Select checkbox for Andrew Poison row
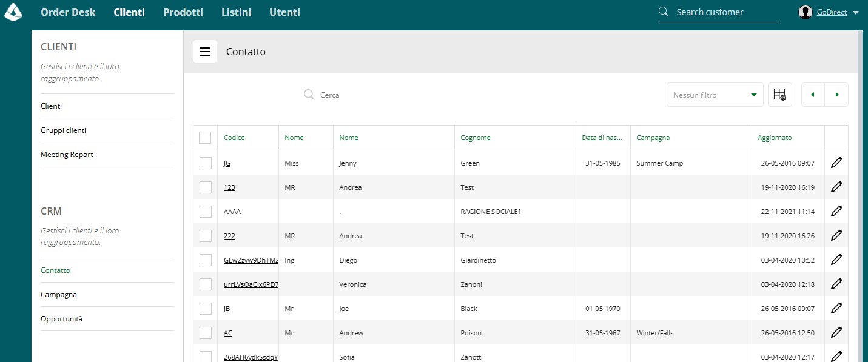868x362 pixels. tap(205, 332)
